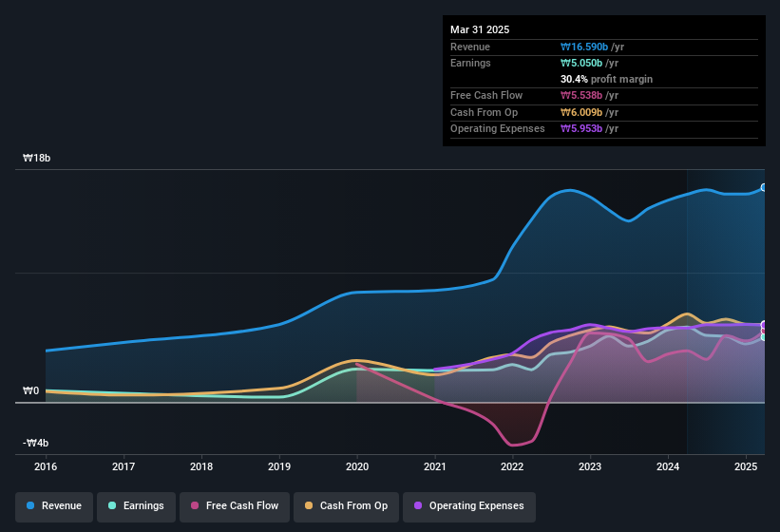Click the blue Revenue legend dot
The height and width of the screenshot is (532, 780).
point(30,505)
